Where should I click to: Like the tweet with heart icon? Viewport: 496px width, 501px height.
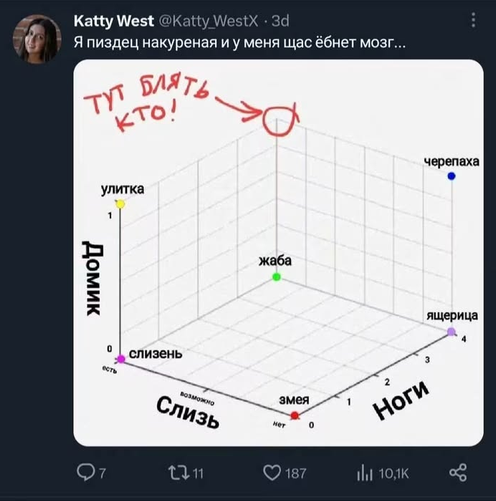[272, 473]
